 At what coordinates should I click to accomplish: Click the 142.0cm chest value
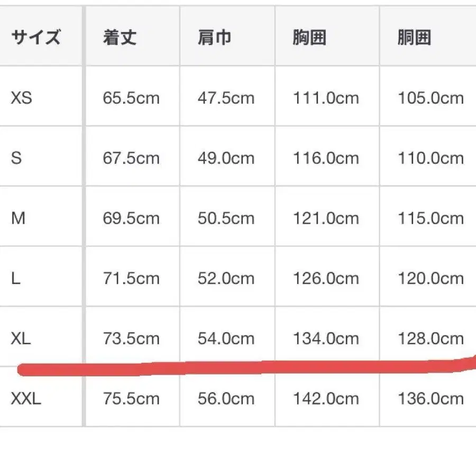(x=326, y=399)
